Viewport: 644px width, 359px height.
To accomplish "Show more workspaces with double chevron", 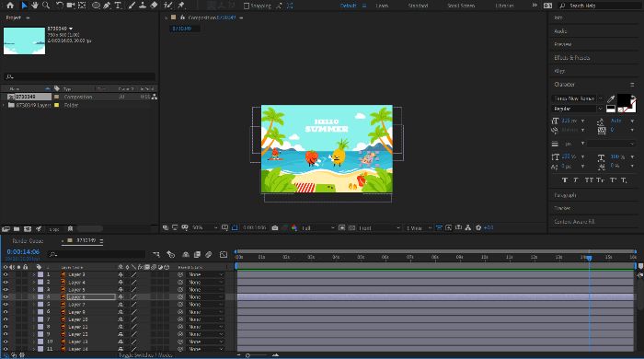I will pyautogui.click(x=535, y=6).
